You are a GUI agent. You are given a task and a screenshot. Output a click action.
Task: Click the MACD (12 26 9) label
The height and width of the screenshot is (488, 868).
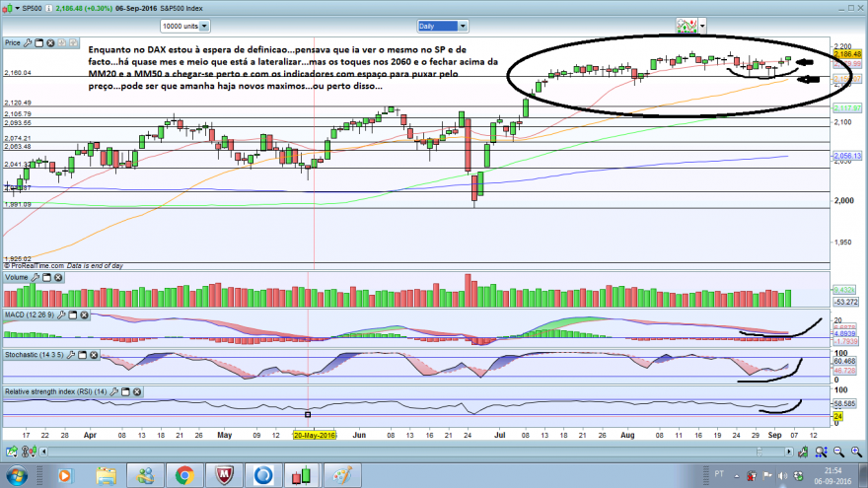pos(30,314)
